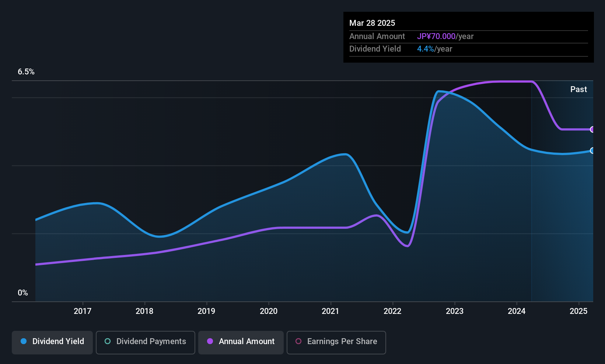Click the 2017 x-axis year label
The height and width of the screenshot is (364, 605).
[x=83, y=311]
